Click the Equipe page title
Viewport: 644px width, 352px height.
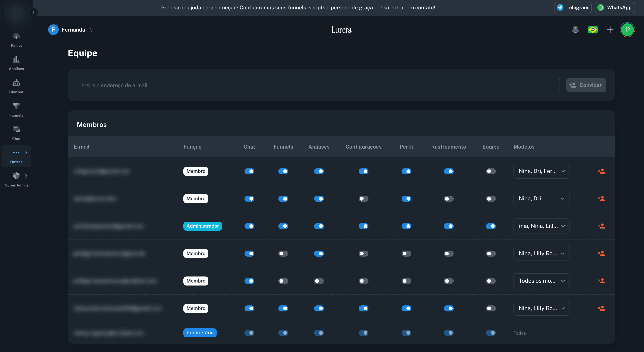click(x=83, y=53)
